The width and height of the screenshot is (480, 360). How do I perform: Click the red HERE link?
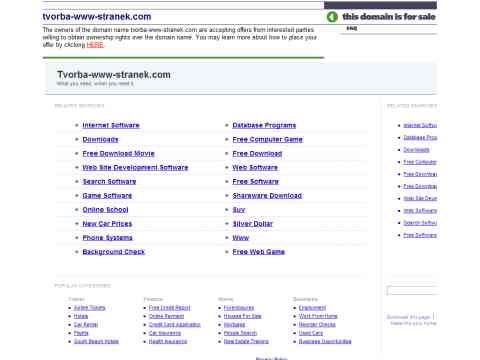95,45
